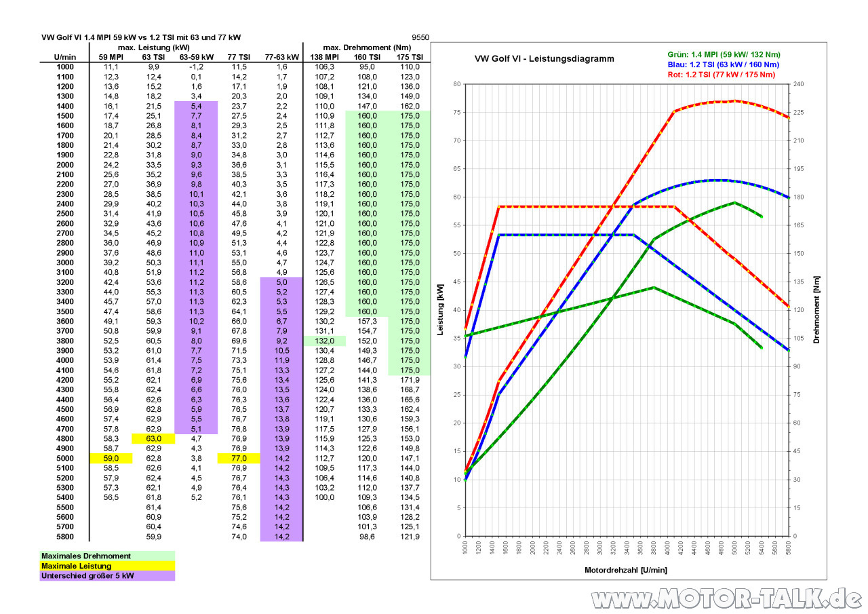Select the 'Motordrehzahl [U/min]' axis title

[626, 570]
